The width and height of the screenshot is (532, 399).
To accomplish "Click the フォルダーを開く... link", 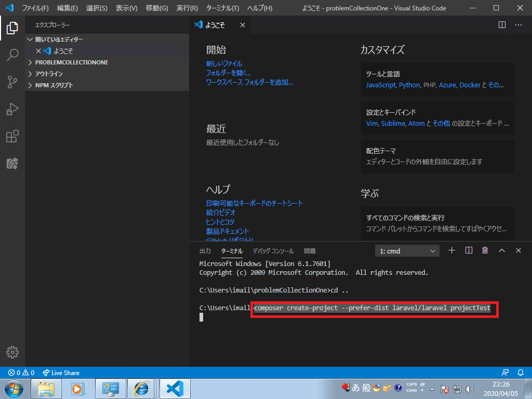I will click(229, 73).
